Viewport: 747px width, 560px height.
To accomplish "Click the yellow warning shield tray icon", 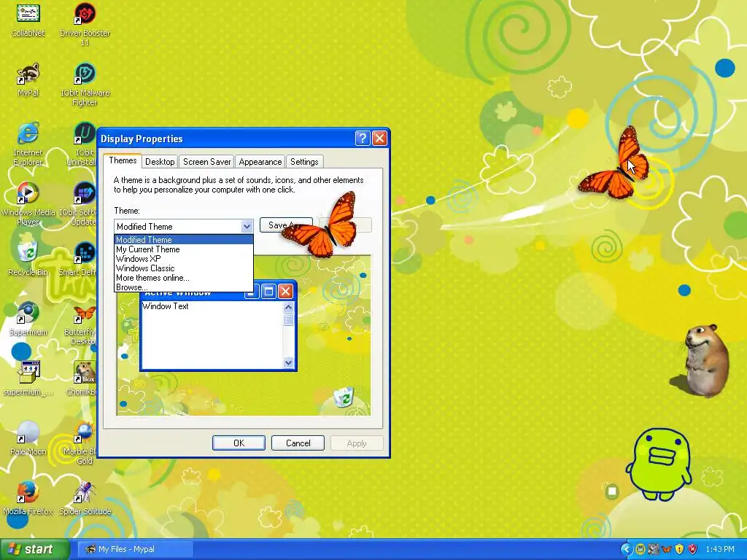I will (x=679, y=550).
